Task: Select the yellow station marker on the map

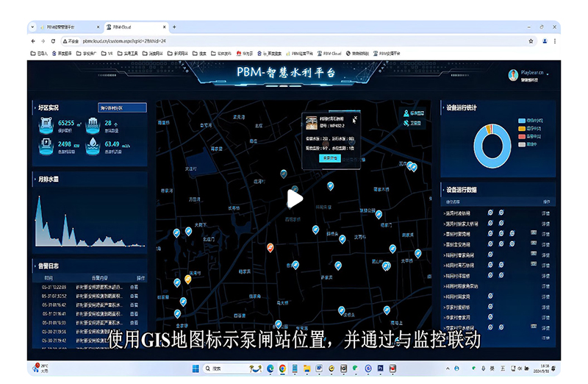Action: tap(188, 279)
